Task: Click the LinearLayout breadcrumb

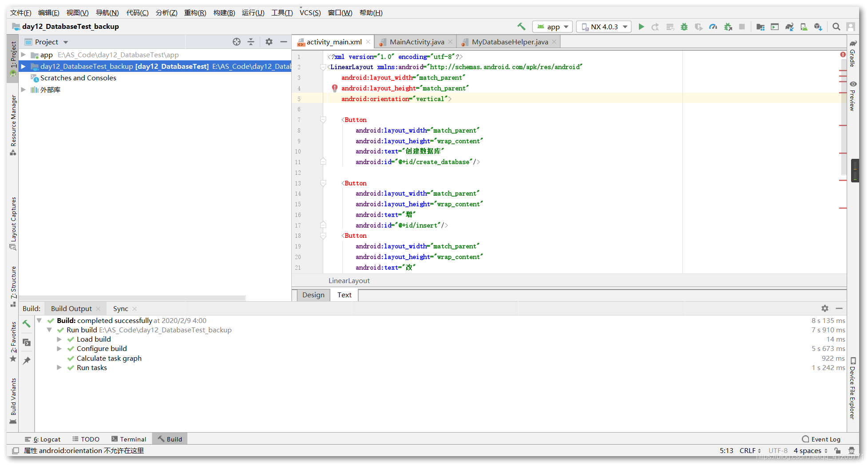Action: [x=349, y=281]
